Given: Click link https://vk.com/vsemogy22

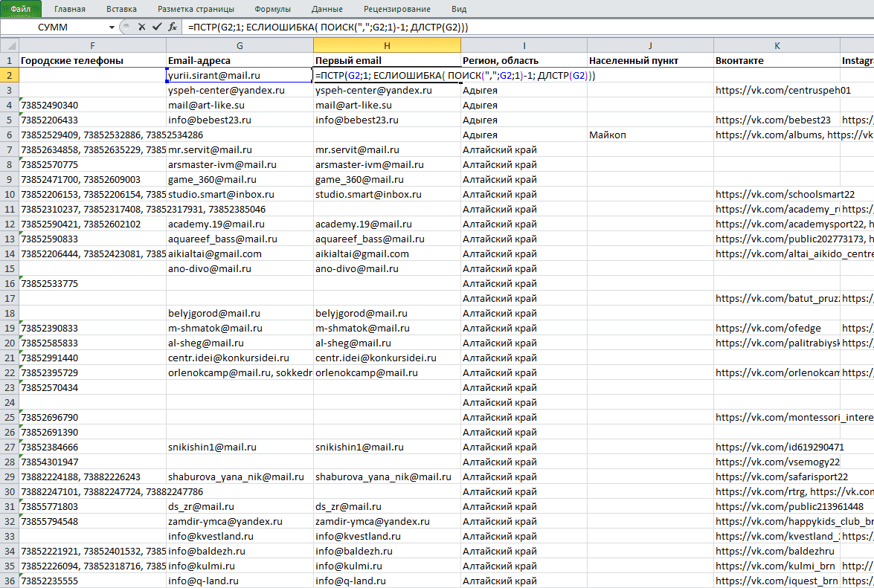Looking at the screenshot, I should coord(777,462).
